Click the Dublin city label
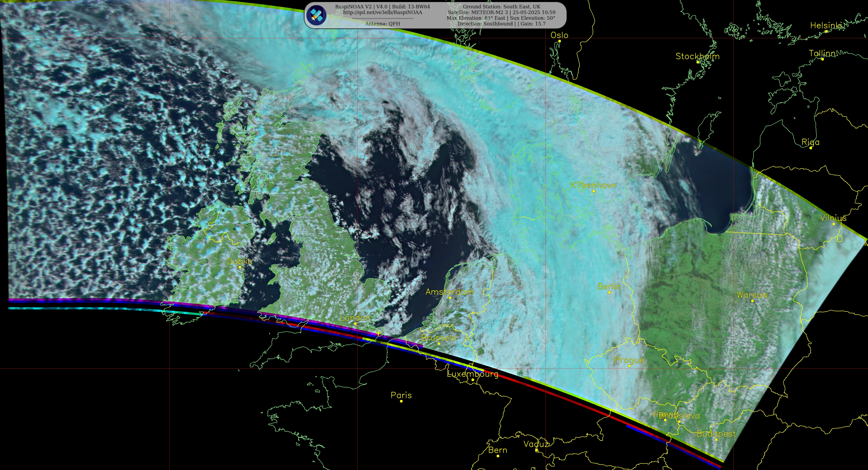The image size is (868, 470). click(x=240, y=261)
